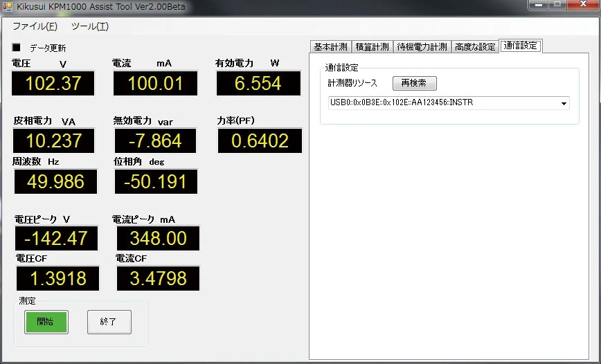Click the power factor value 0.6402

pyautogui.click(x=260, y=140)
